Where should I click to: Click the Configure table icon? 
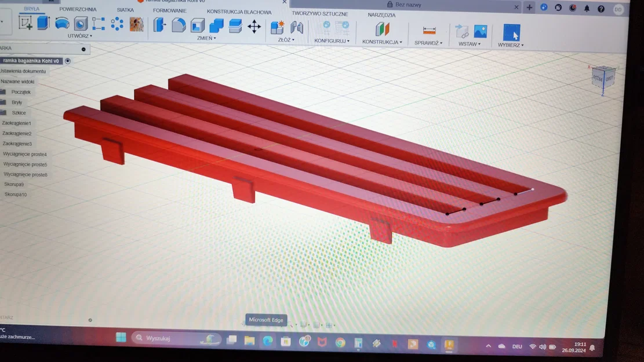tap(342, 28)
